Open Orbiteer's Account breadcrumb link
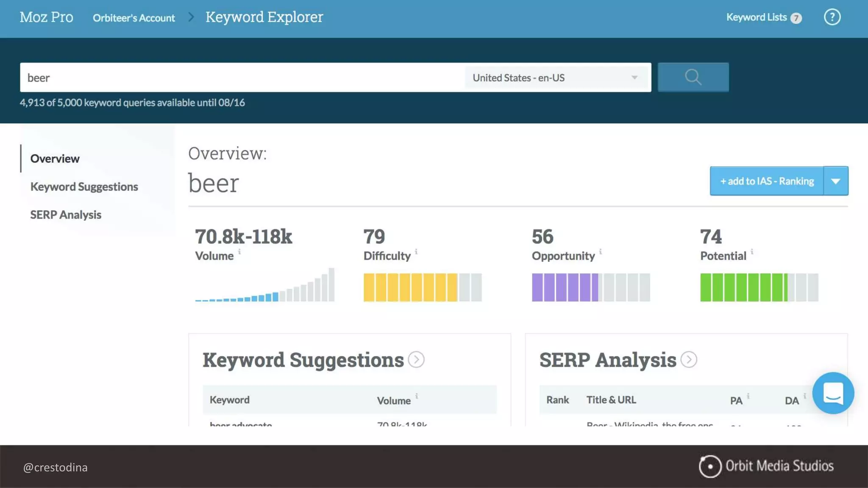This screenshot has height=488, width=868. tap(134, 18)
